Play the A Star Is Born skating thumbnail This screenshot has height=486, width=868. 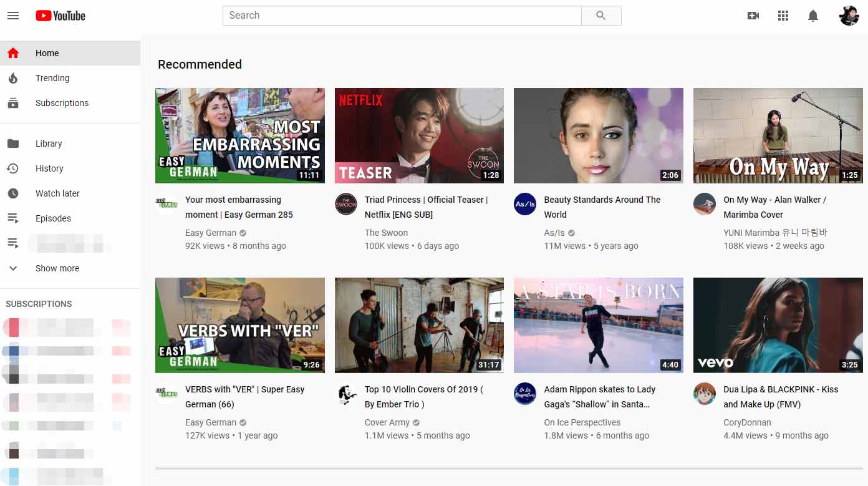(599, 325)
